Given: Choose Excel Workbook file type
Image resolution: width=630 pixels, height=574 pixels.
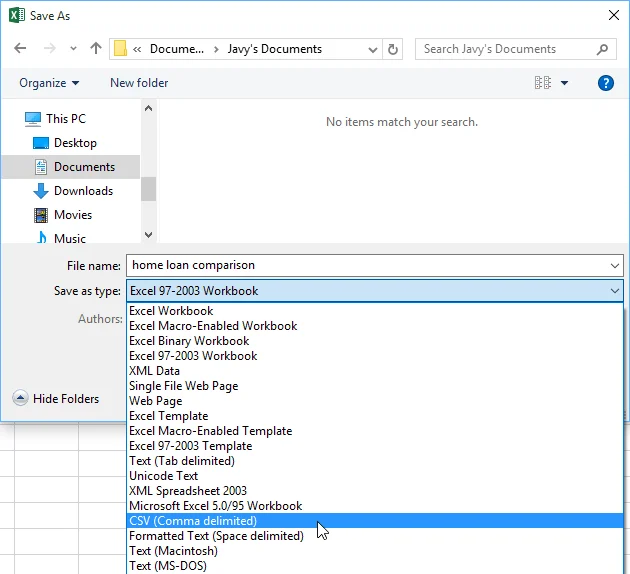Looking at the screenshot, I should (375, 311).
